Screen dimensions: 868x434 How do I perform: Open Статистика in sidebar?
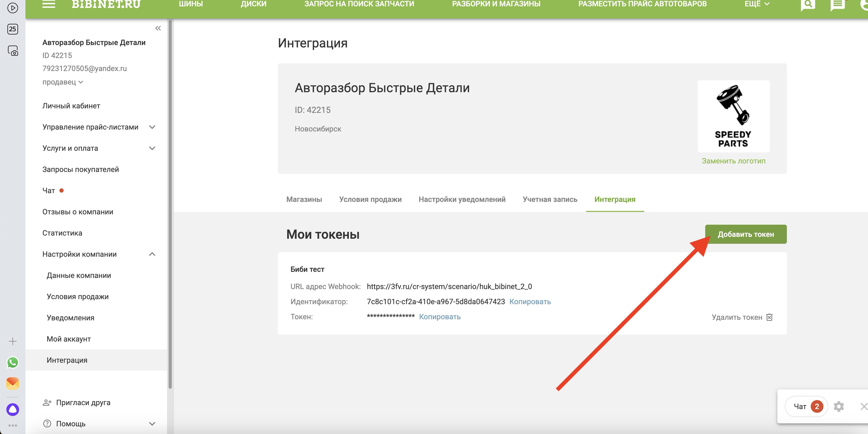62,233
